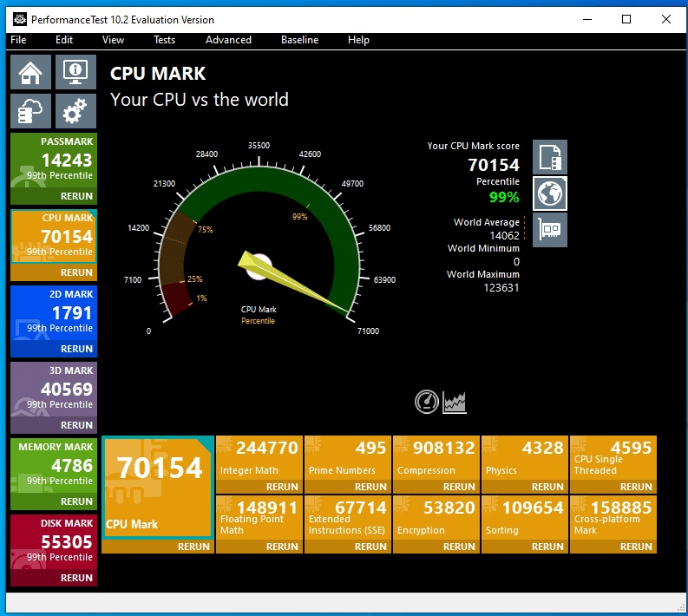Open the settings gears icon

pyautogui.click(x=75, y=110)
